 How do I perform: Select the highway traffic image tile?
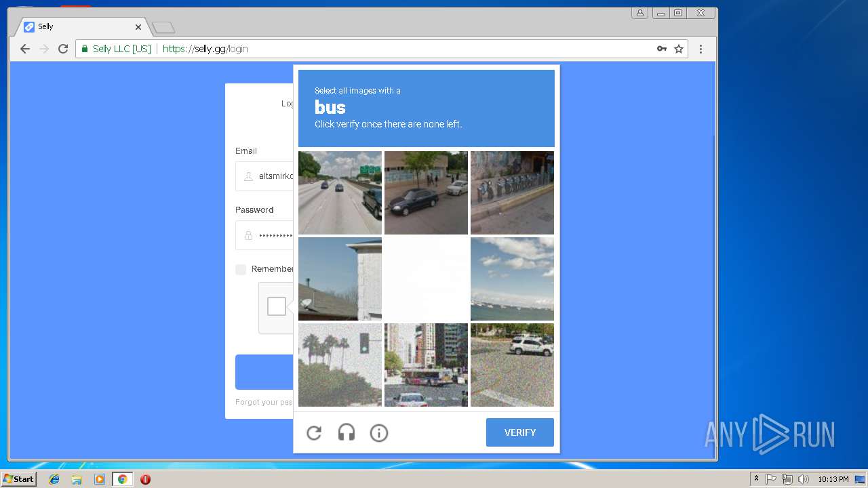[x=340, y=192]
